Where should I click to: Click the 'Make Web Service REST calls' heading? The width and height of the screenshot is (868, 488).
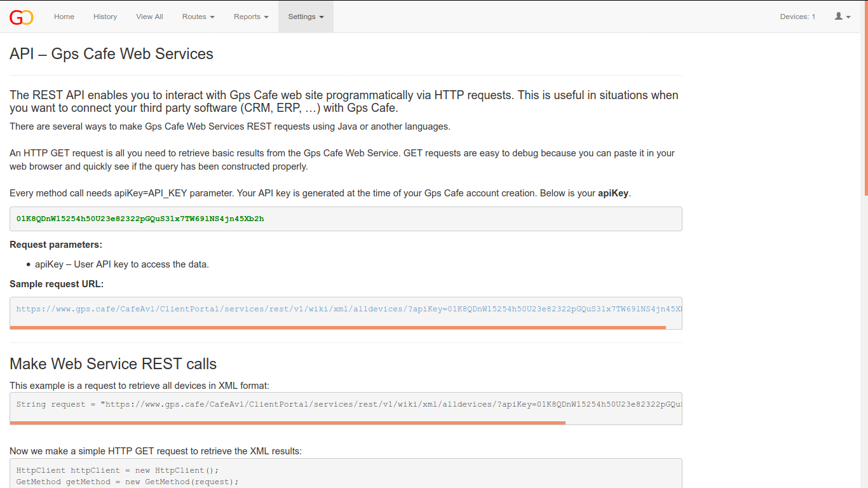[x=113, y=364]
